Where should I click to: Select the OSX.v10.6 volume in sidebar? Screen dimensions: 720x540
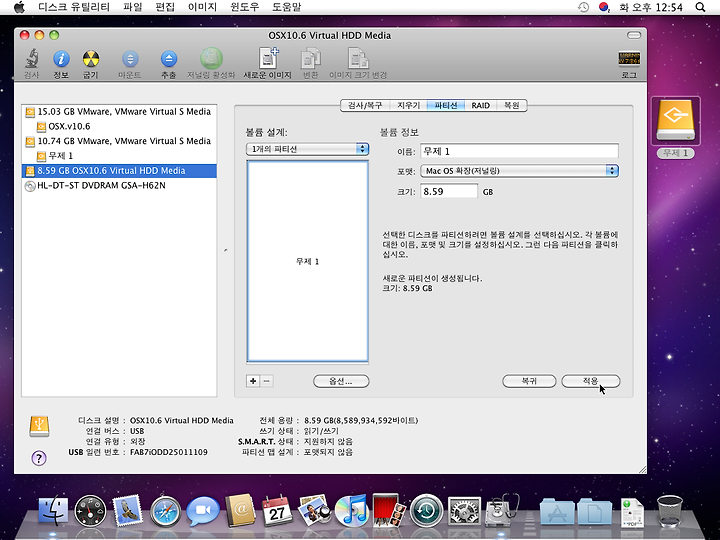tap(119, 126)
